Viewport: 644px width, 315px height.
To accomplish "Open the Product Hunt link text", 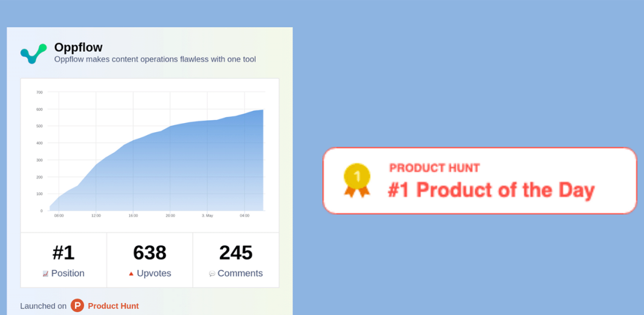I will pos(114,306).
